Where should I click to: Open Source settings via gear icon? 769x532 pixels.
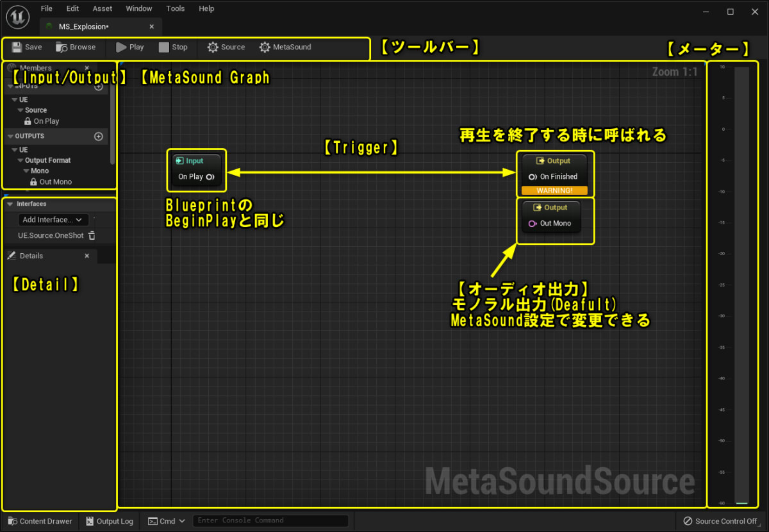(211, 47)
